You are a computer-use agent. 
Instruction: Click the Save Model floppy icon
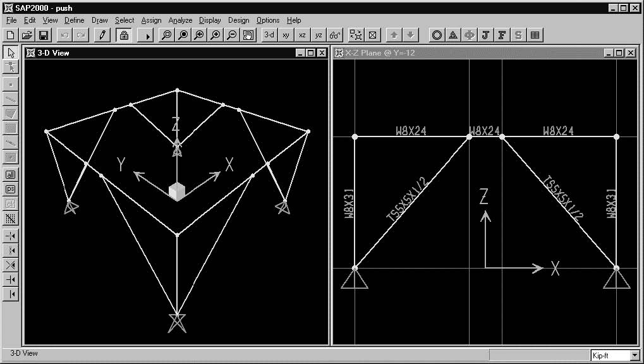tap(44, 35)
